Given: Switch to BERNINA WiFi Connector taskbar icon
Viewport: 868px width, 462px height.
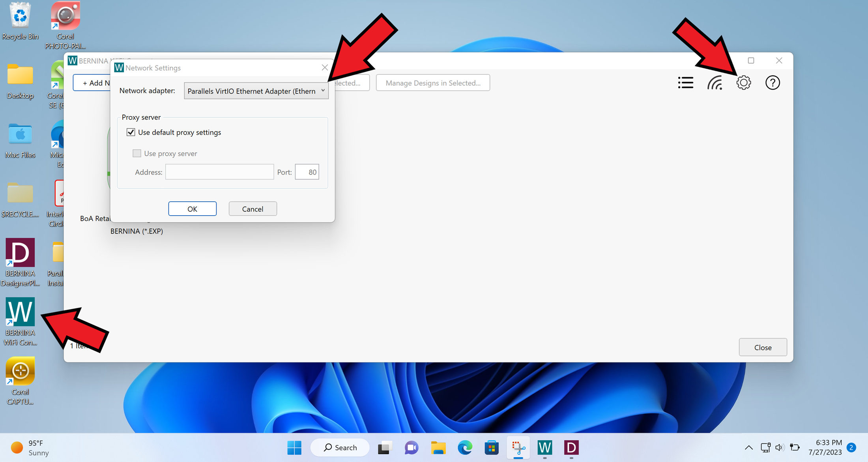Looking at the screenshot, I should click(x=545, y=447).
